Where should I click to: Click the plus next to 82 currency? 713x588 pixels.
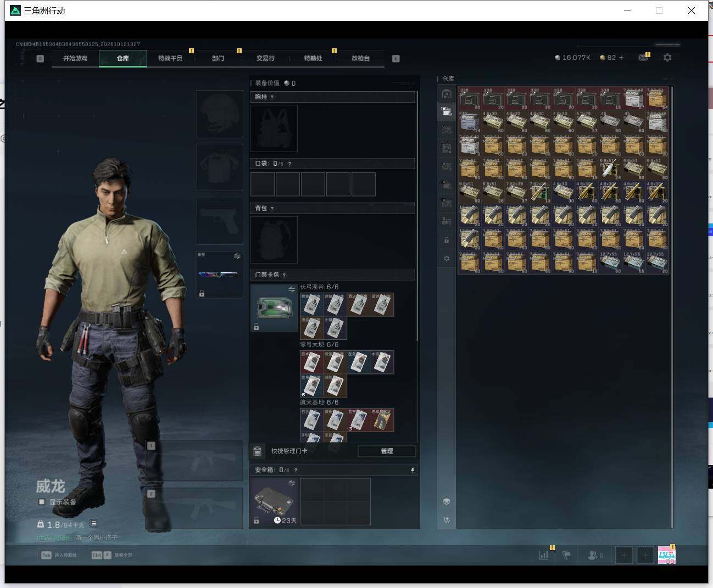coord(621,58)
